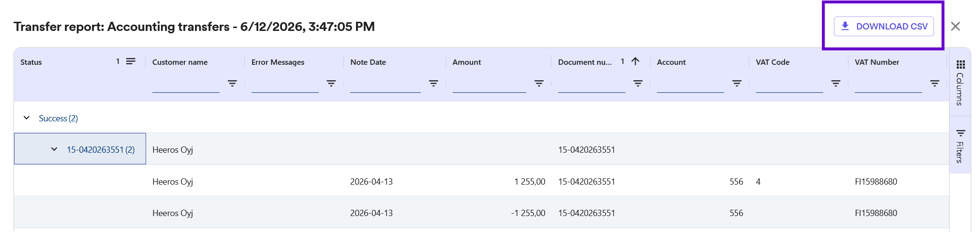Sort by the VAT Number header

[x=877, y=62]
